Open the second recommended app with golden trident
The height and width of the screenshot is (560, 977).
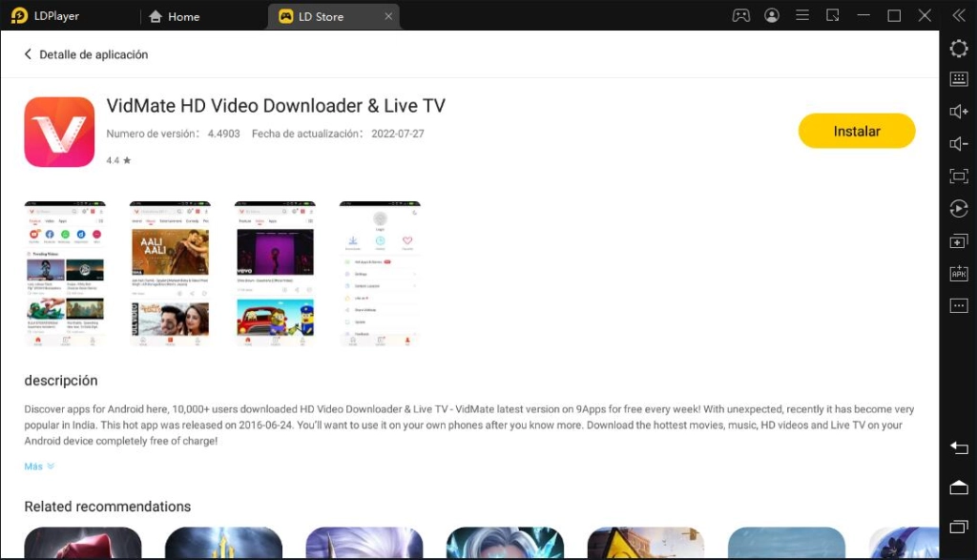[223, 543]
